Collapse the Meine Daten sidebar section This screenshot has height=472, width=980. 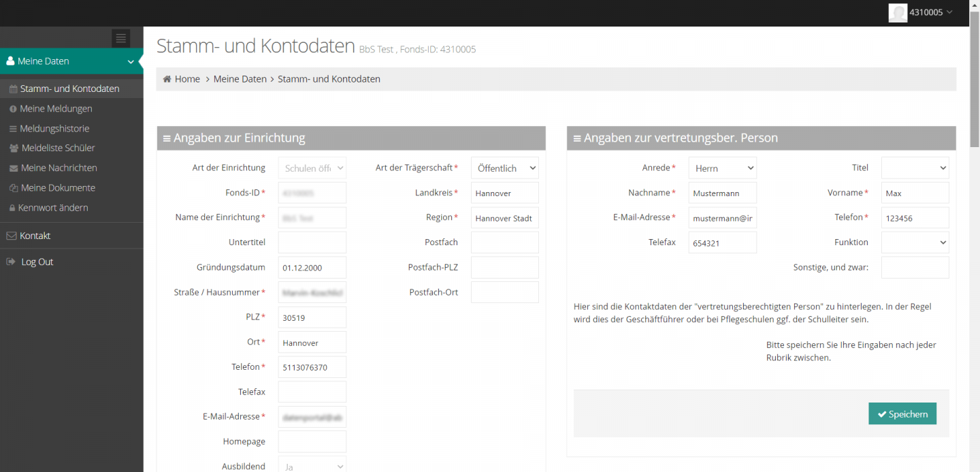(71, 61)
